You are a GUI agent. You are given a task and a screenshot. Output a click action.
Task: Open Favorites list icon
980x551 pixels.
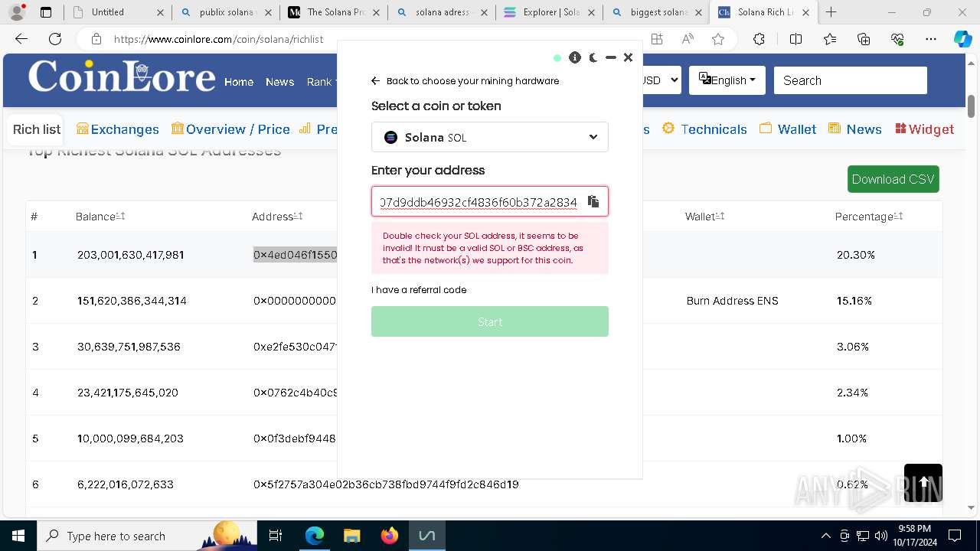[x=830, y=39]
